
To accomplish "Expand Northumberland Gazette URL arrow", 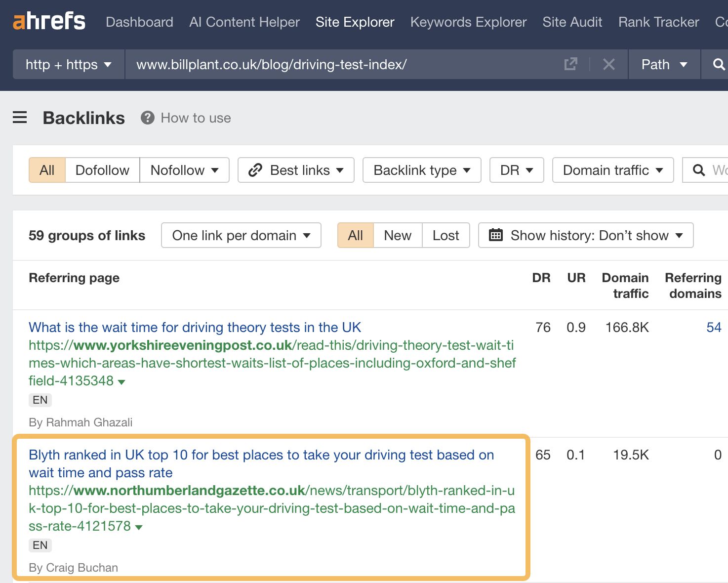I will click(139, 527).
